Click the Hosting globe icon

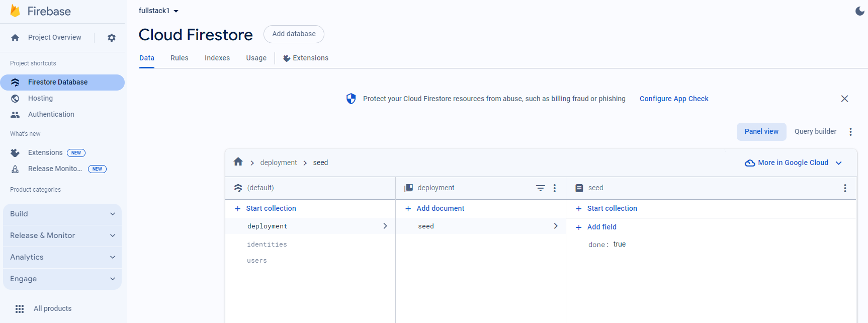pyautogui.click(x=15, y=99)
